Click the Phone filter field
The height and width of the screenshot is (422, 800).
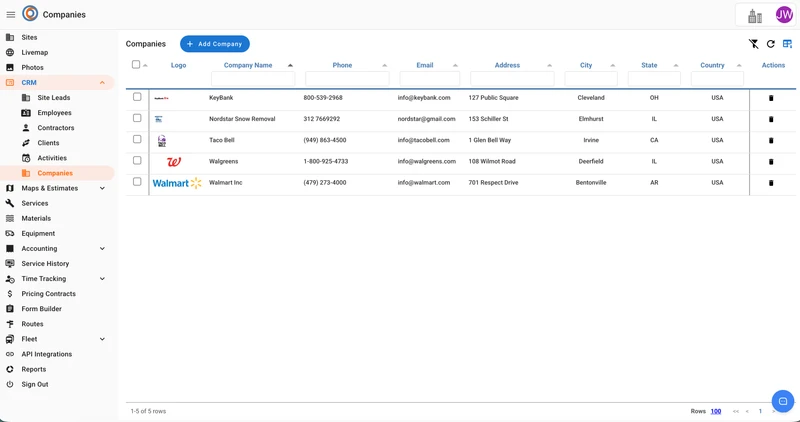pyautogui.click(x=347, y=79)
